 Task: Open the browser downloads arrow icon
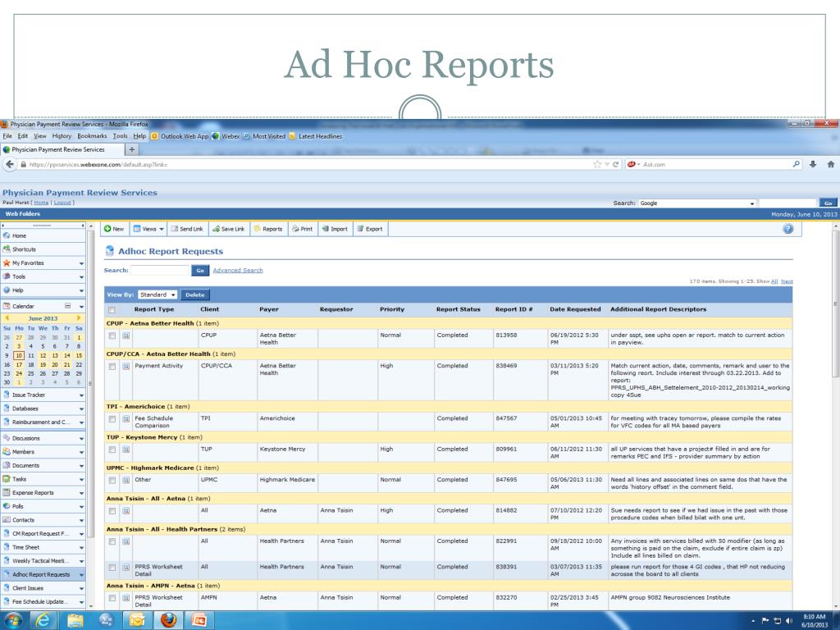[x=813, y=164]
